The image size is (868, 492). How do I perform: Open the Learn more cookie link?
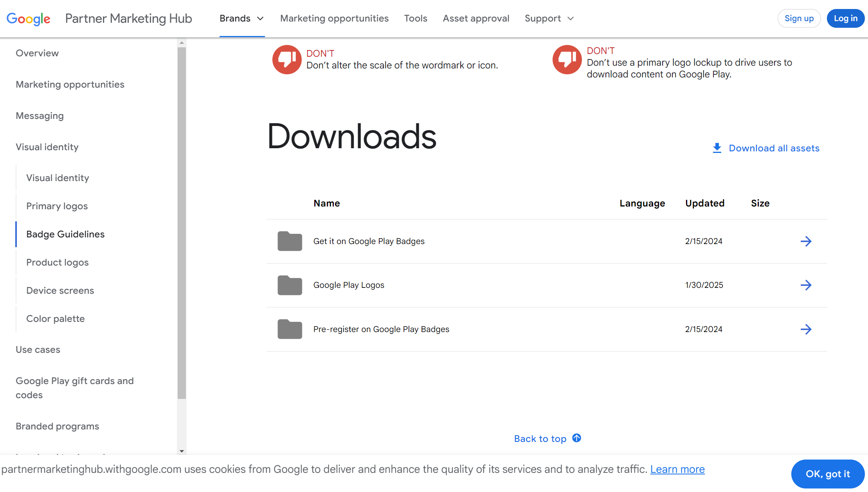pos(677,469)
